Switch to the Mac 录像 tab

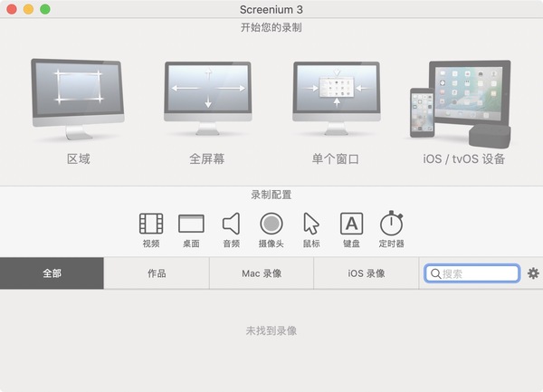(x=262, y=273)
